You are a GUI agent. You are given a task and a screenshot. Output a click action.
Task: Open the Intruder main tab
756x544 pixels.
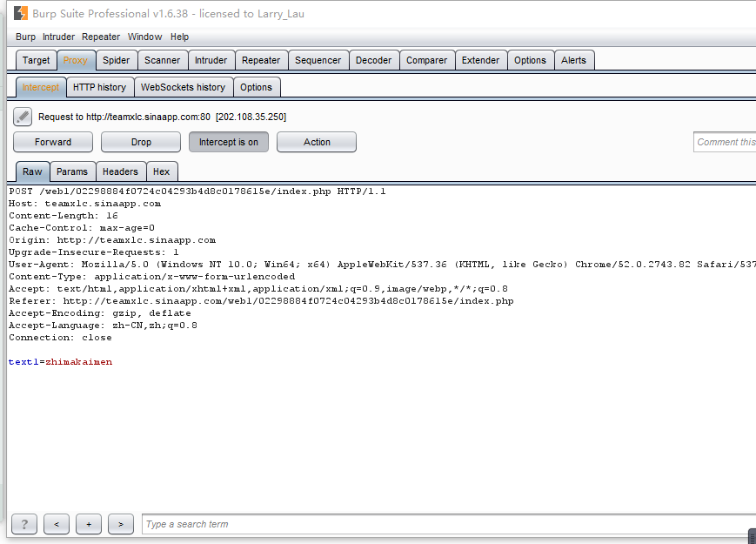coord(211,60)
